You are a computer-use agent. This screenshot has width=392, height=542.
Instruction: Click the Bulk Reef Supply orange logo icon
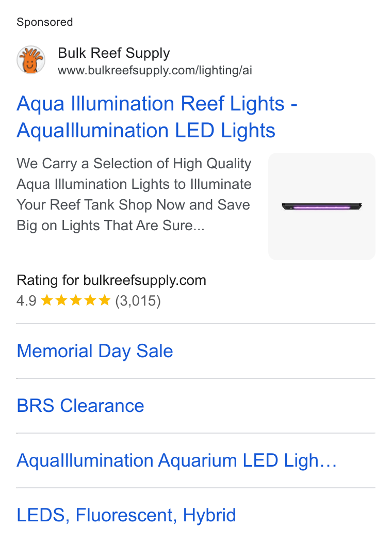coord(31,60)
